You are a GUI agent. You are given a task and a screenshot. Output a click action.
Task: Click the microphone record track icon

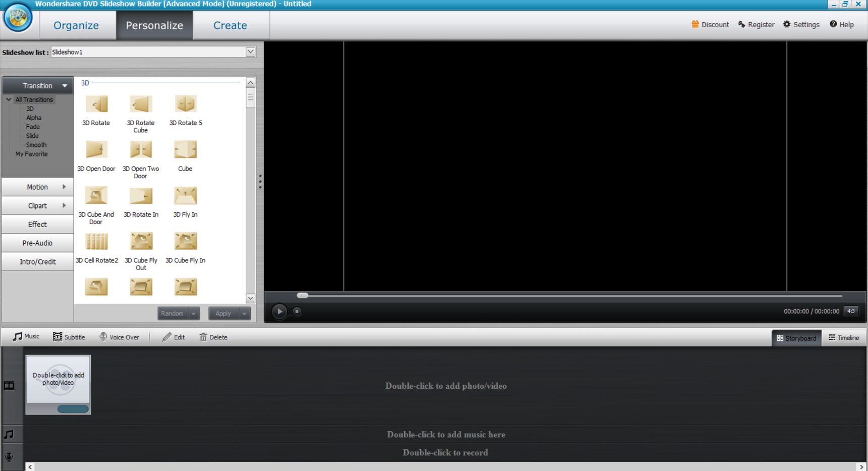(x=9, y=457)
